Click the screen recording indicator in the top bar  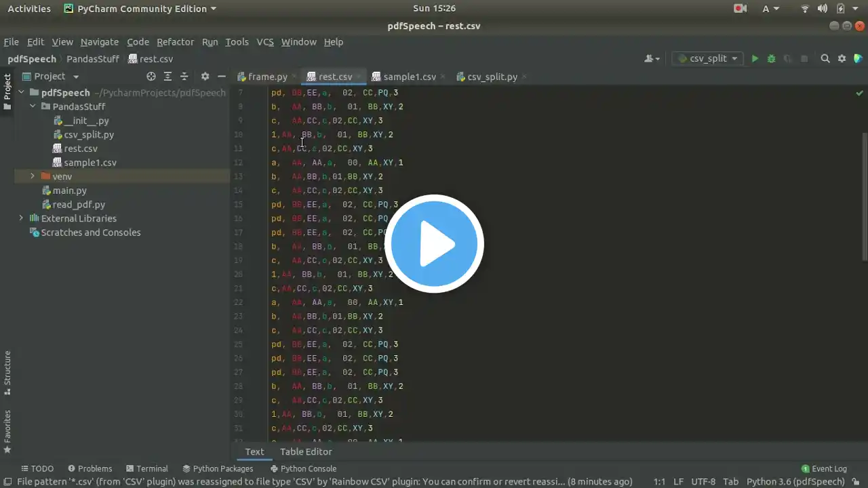[740, 9]
